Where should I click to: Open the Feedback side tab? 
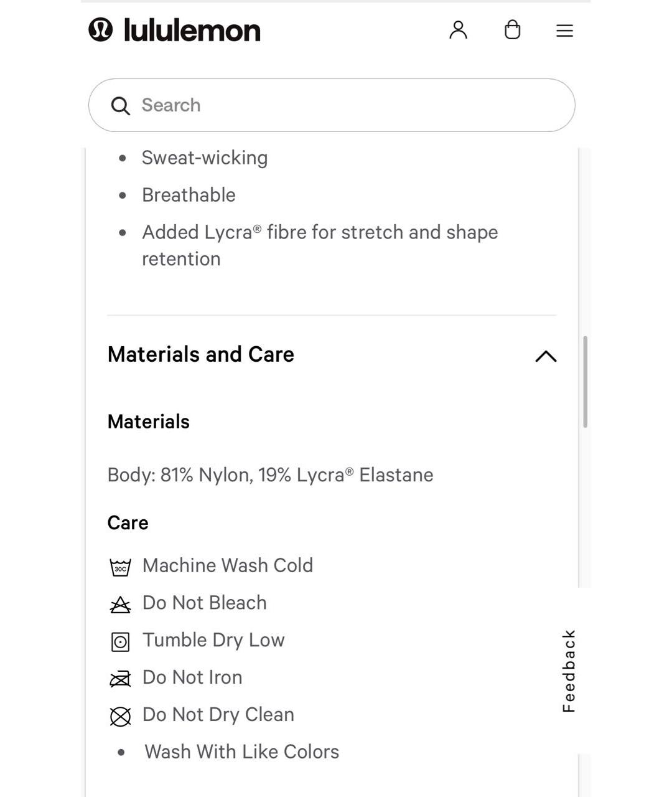click(569, 671)
